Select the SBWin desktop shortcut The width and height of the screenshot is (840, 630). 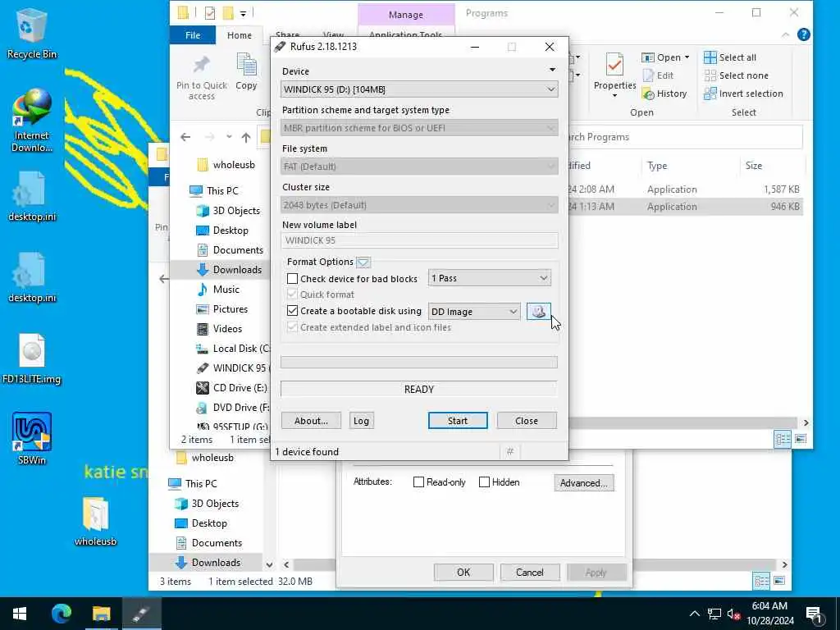[32, 438]
